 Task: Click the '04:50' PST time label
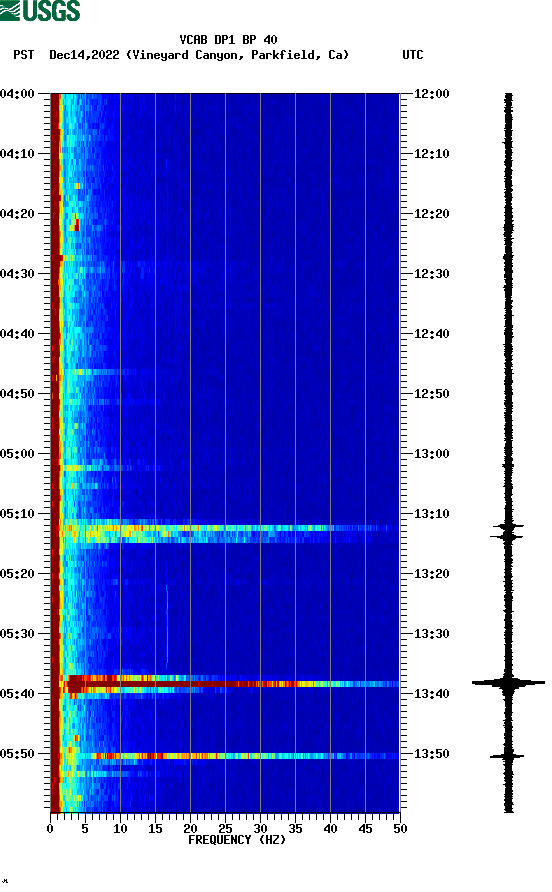17,394
